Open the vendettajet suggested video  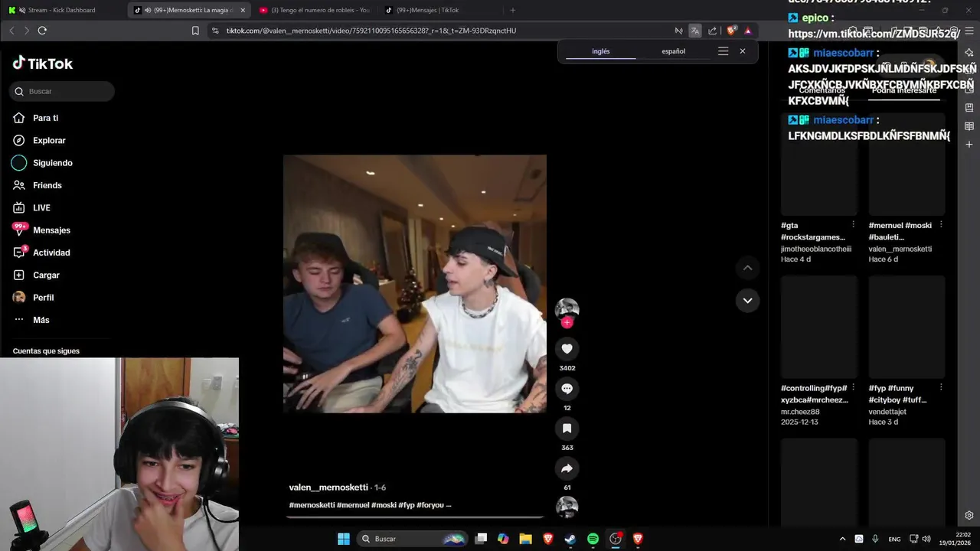906,328
